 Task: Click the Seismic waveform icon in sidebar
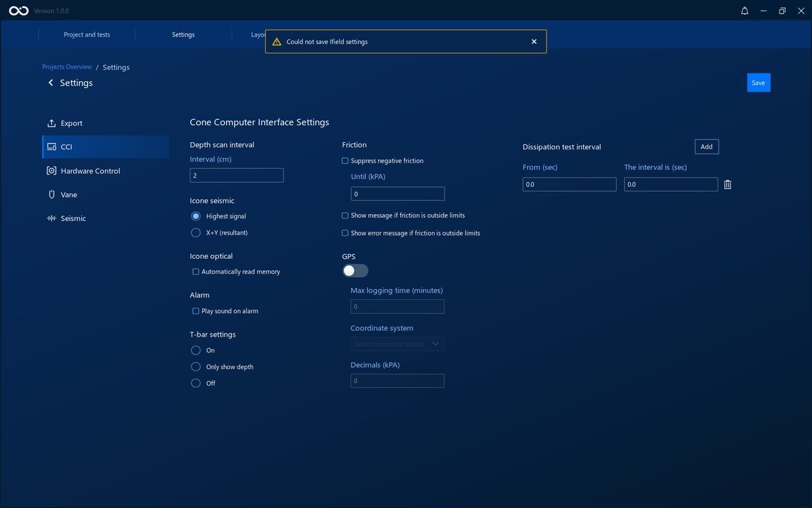[51, 218]
